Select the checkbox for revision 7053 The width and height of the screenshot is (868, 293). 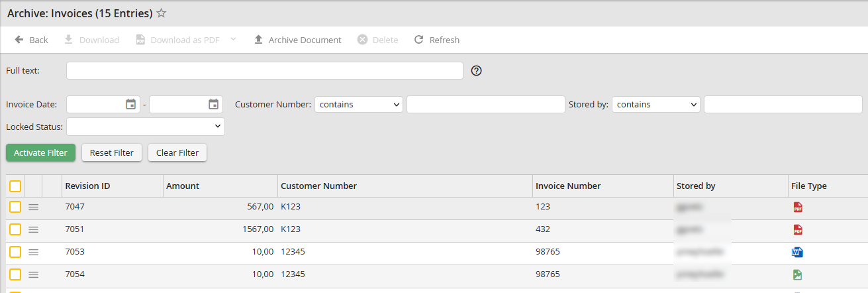[x=15, y=253]
